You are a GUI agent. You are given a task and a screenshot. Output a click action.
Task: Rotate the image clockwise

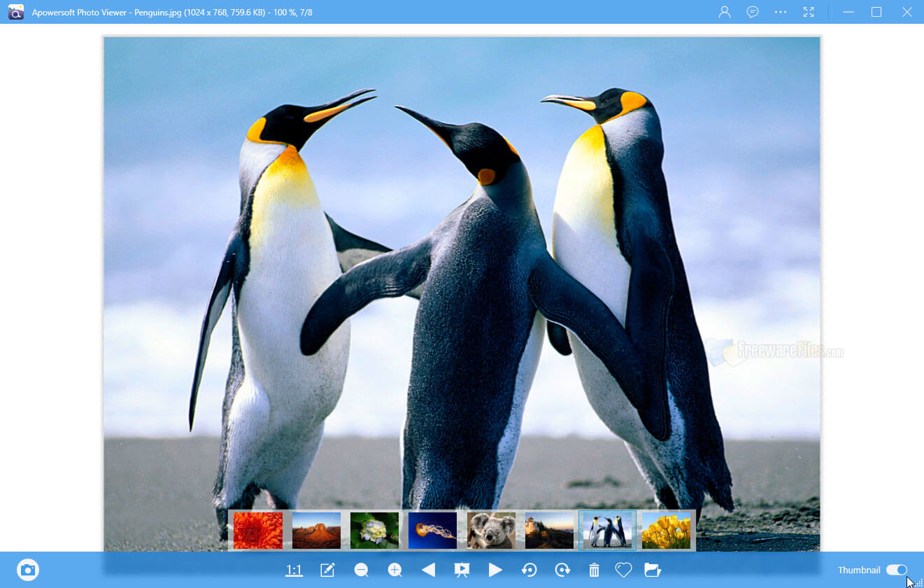click(x=563, y=570)
